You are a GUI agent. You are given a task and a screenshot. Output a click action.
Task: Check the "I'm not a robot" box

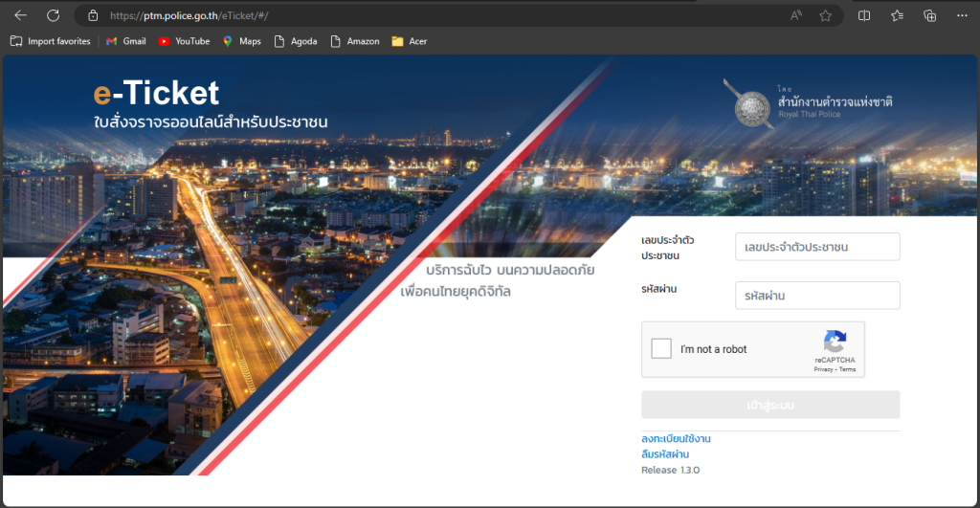(x=661, y=348)
